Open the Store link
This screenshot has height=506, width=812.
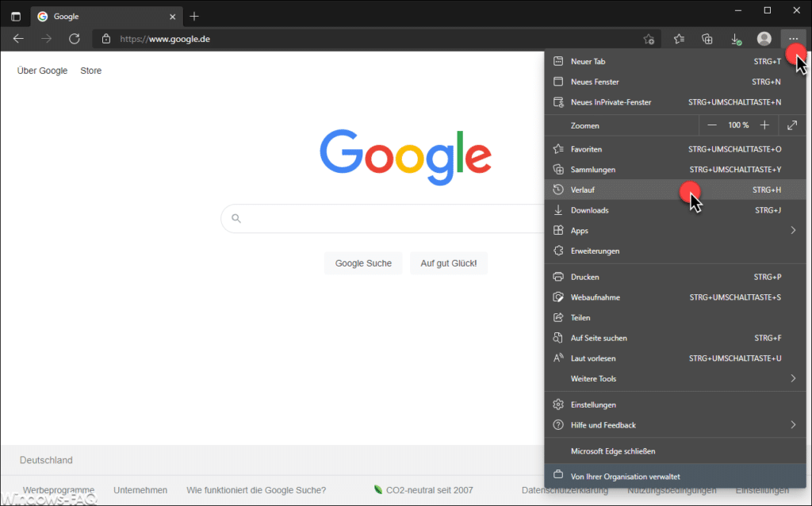coord(90,71)
